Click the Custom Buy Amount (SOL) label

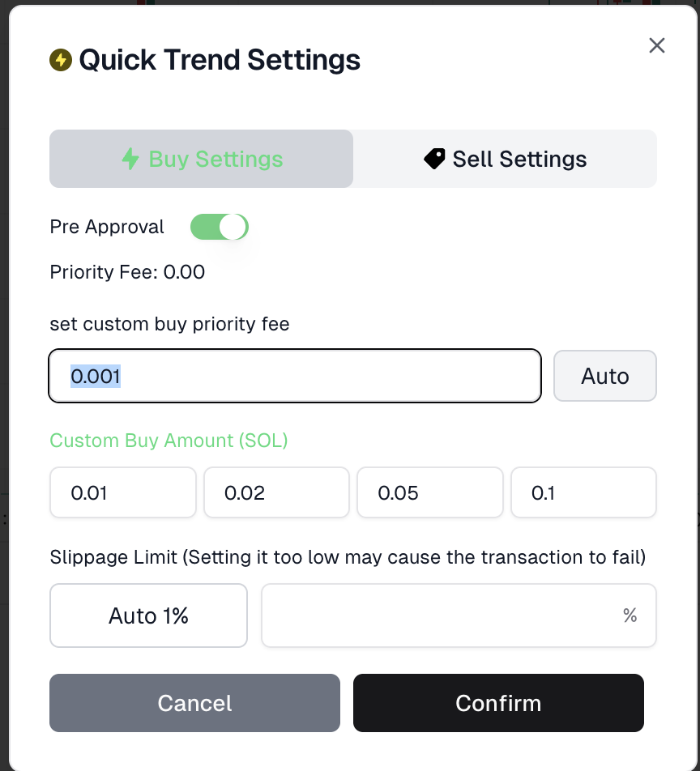click(169, 441)
